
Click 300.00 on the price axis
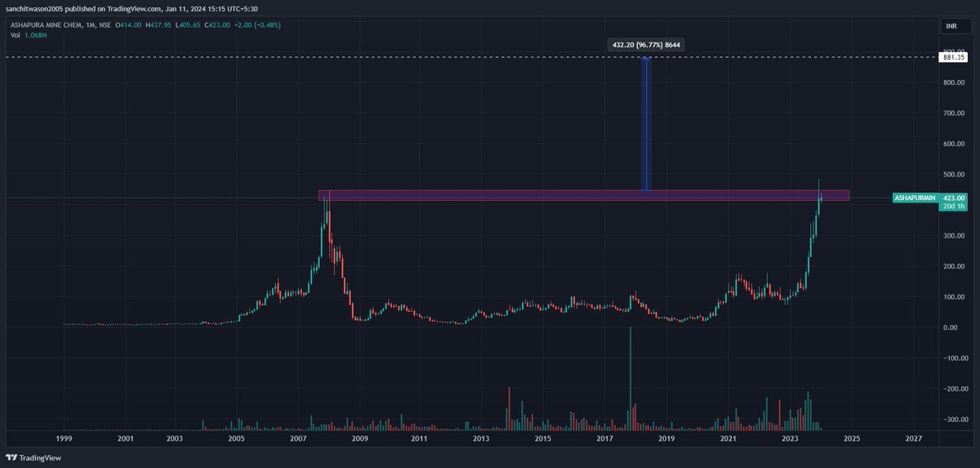click(954, 235)
